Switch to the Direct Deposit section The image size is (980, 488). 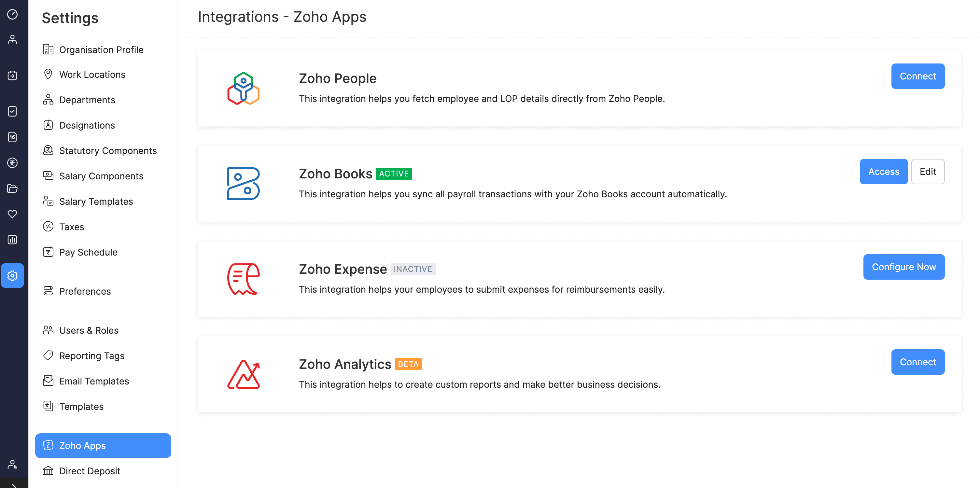click(90, 471)
